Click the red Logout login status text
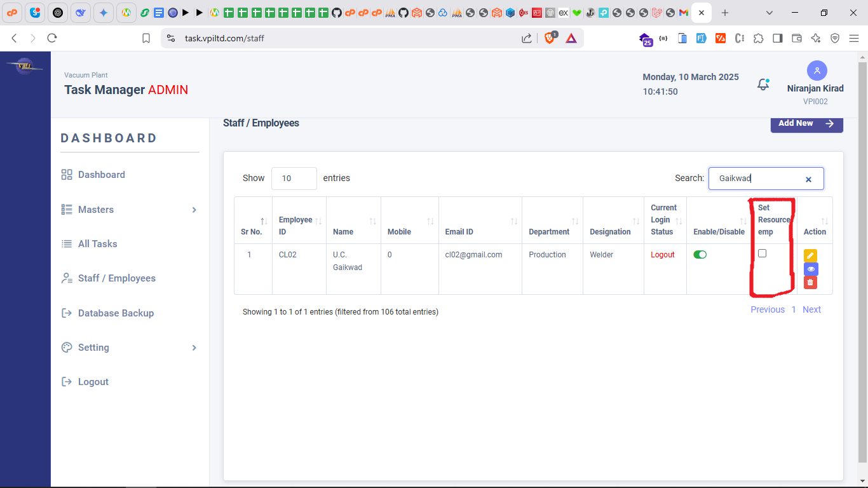868x488 pixels. [663, 255]
